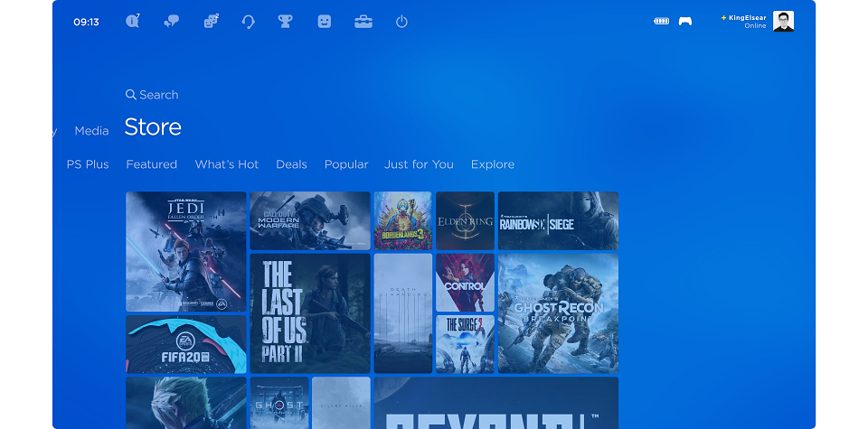Open the PS Plus store tab
868x429 pixels.
click(88, 164)
